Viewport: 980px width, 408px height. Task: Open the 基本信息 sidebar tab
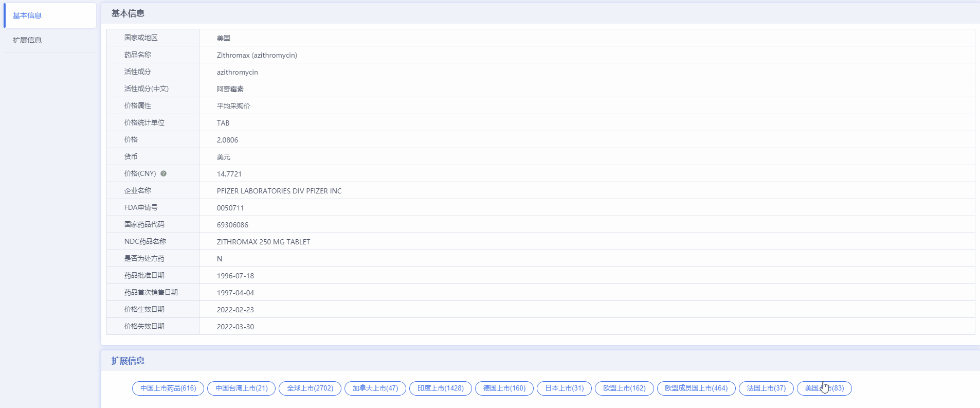pos(50,15)
